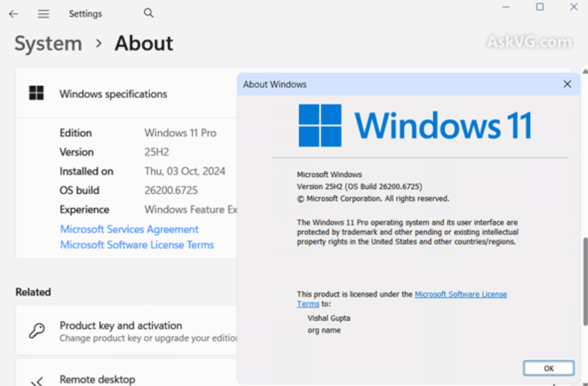Open Microsoft Software License Terms on the Settings page
Image resolution: width=588 pixels, height=386 pixels.
pyautogui.click(x=137, y=244)
